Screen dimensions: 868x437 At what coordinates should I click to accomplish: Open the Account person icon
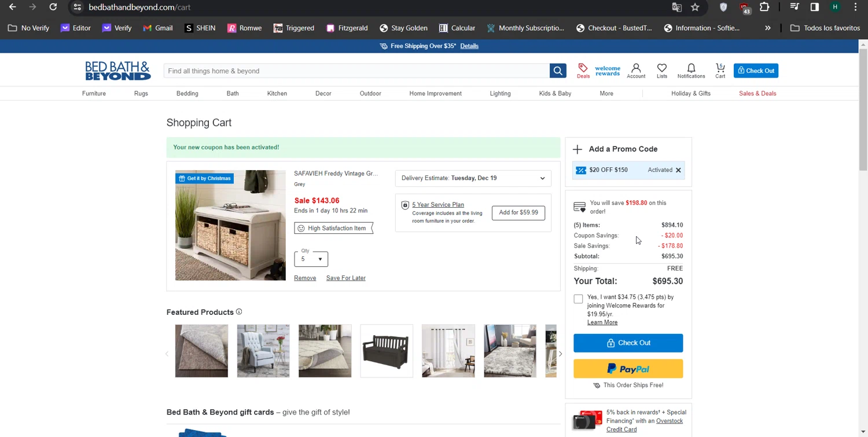point(636,71)
